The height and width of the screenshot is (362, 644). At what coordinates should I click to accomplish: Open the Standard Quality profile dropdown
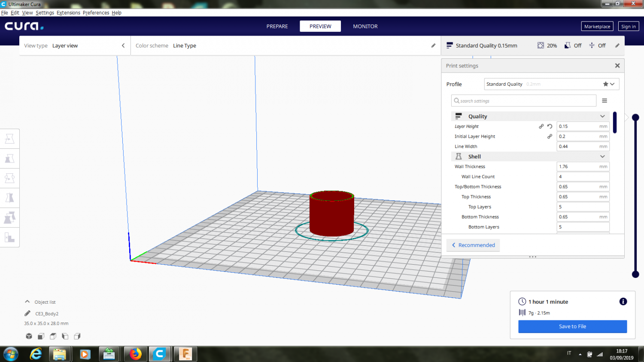[x=551, y=84]
